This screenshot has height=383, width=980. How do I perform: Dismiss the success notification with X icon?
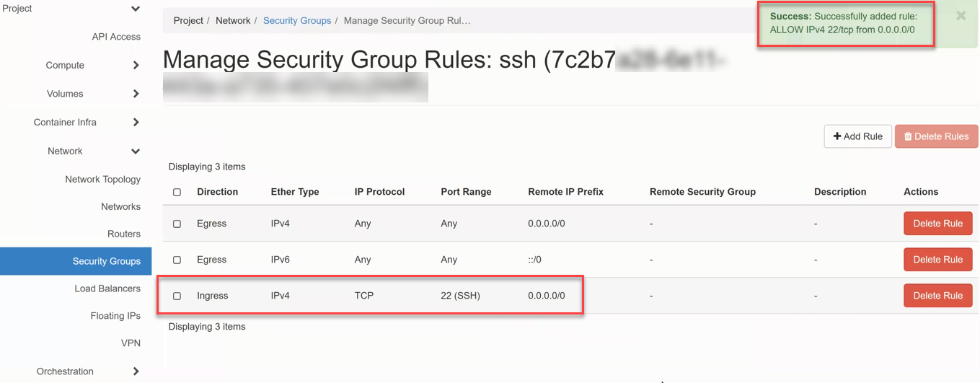click(x=961, y=16)
